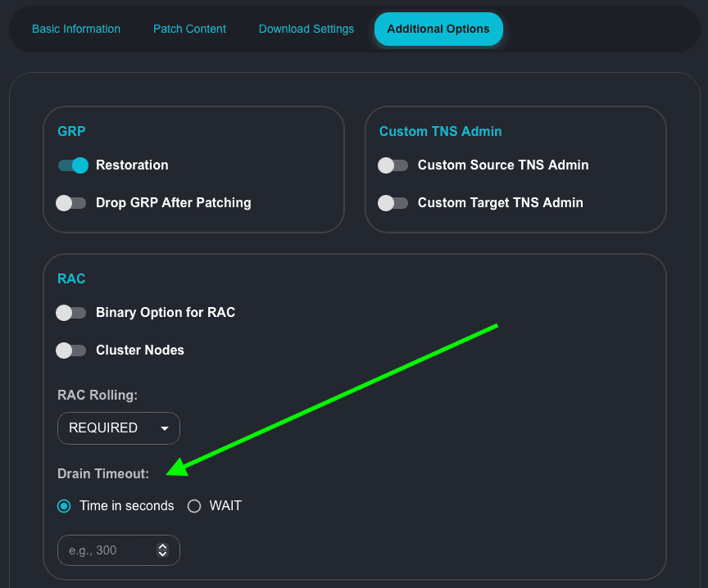The height and width of the screenshot is (588, 708).
Task: Go to the Download Settings tab
Action: [x=306, y=29]
